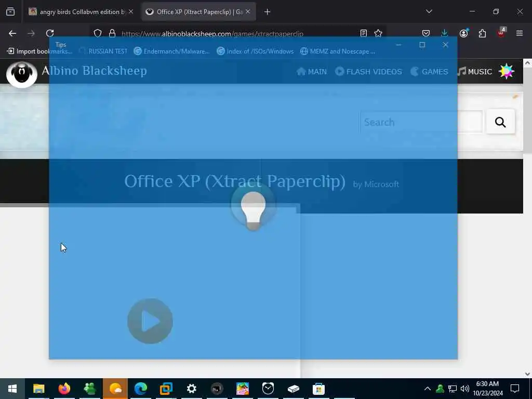
Task: Launch the Candy Crush taskbar icon
Action: click(x=243, y=389)
